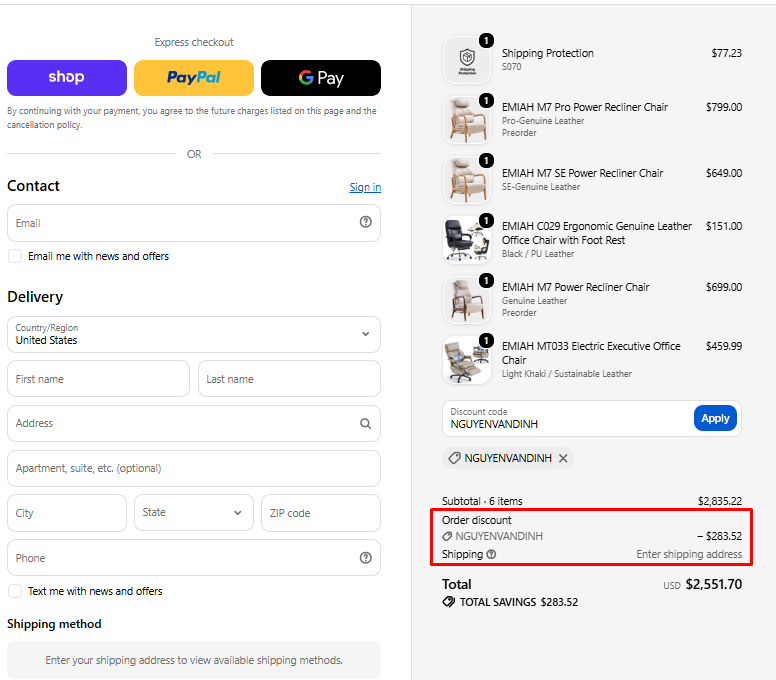
Task: Select the City input field
Action: [x=67, y=513]
